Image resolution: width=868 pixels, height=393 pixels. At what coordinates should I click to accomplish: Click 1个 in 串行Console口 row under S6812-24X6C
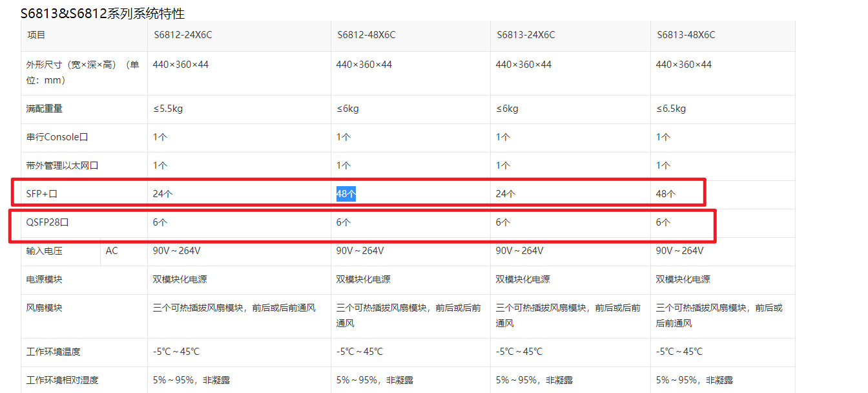click(x=160, y=137)
